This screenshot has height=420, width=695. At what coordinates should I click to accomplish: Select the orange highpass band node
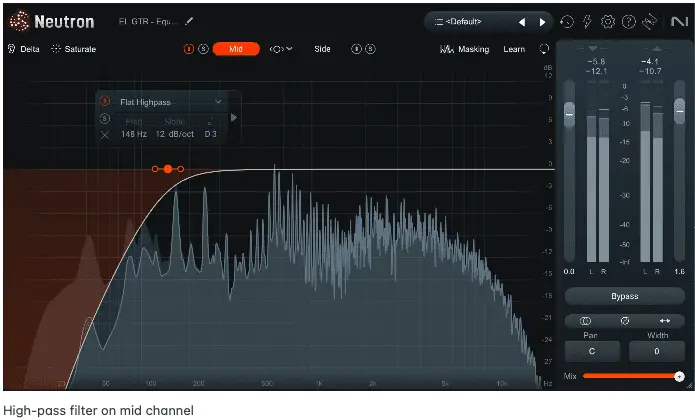168,169
